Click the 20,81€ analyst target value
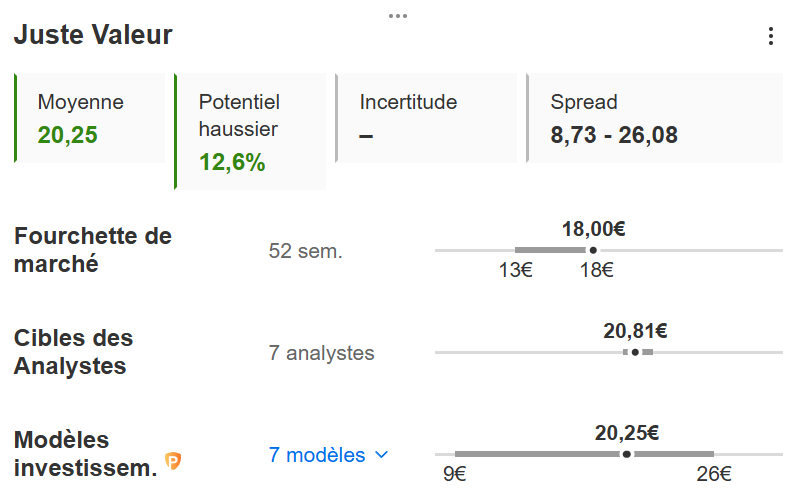 [x=635, y=330]
